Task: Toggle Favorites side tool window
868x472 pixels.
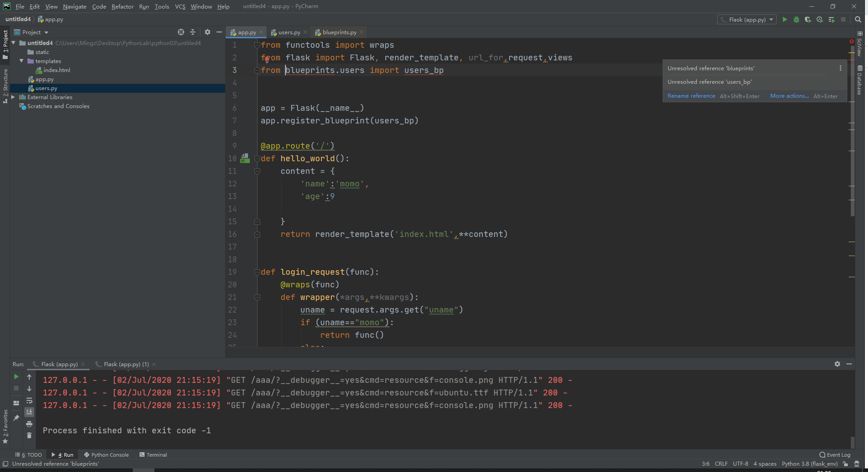Action: pos(5,427)
